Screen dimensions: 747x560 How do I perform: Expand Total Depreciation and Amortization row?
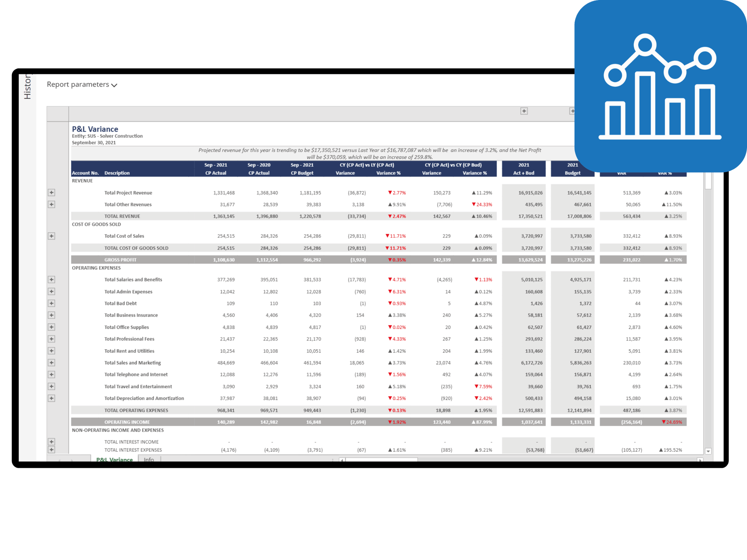(x=52, y=398)
